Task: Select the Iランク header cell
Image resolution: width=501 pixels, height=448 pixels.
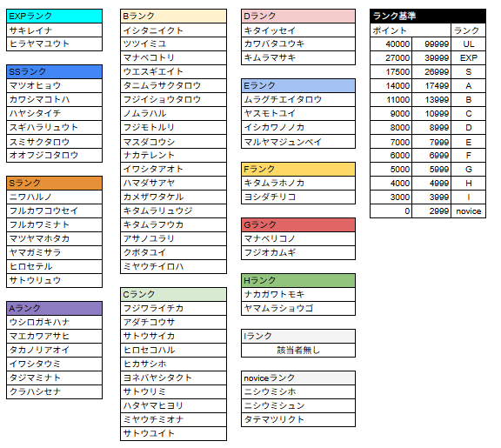Action: point(298,336)
